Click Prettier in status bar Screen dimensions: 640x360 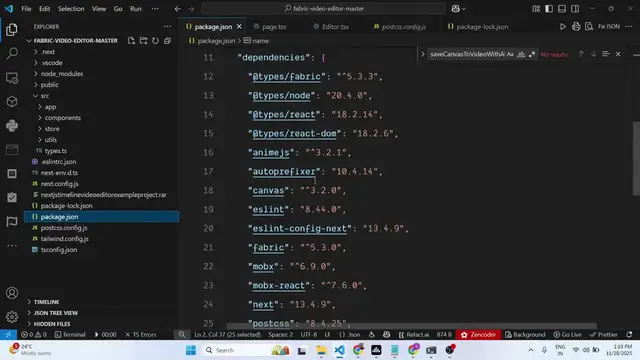pos(604,335)
